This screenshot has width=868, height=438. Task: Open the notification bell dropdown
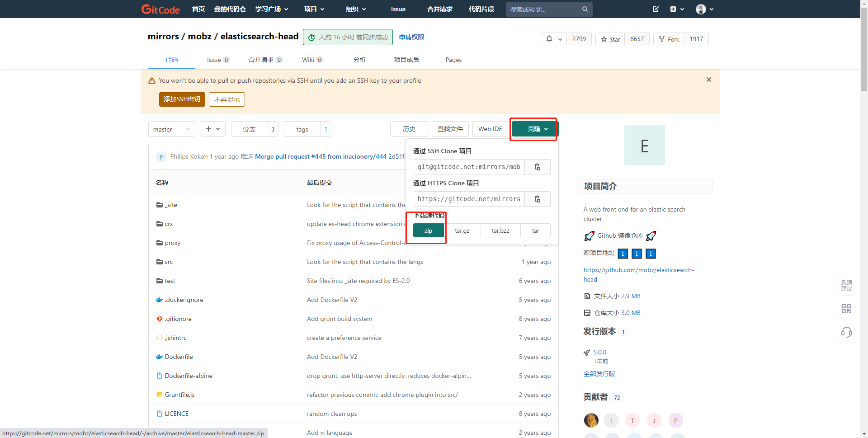point(553,39)
